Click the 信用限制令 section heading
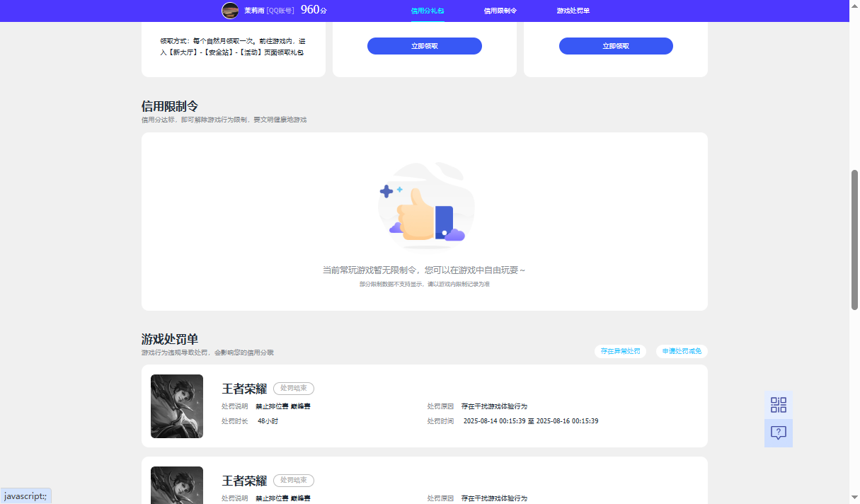The width and height of the screenshot is (860, 504). click(x=170, y=106)
